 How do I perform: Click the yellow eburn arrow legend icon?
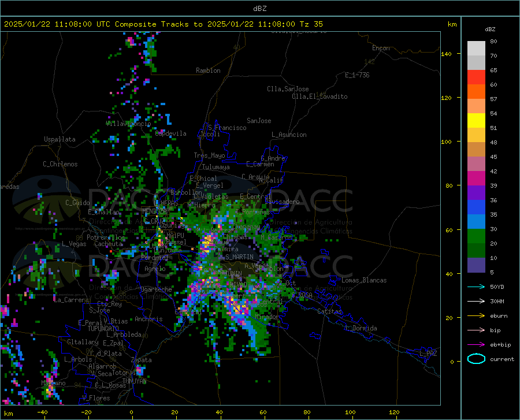coord(476,316)
